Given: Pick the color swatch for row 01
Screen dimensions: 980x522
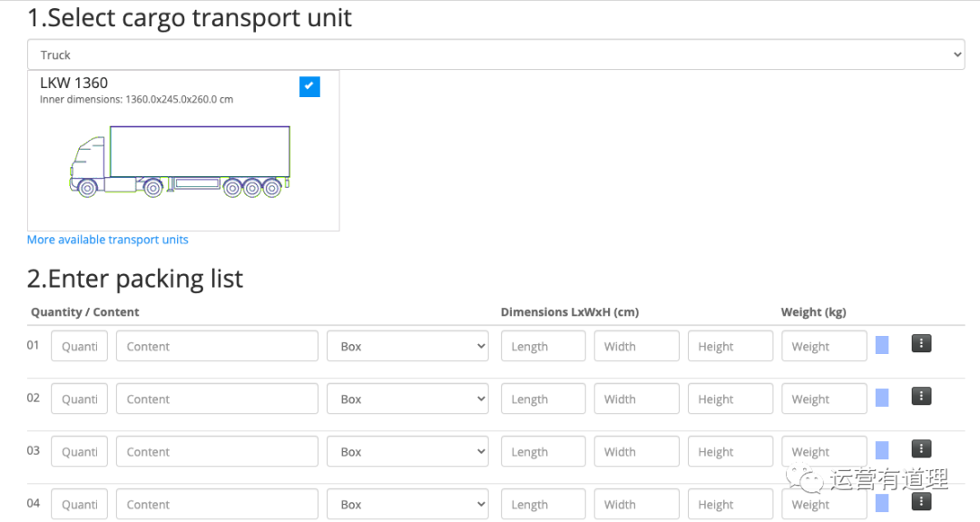Looking at the screenshot, I should click(882, 344).
